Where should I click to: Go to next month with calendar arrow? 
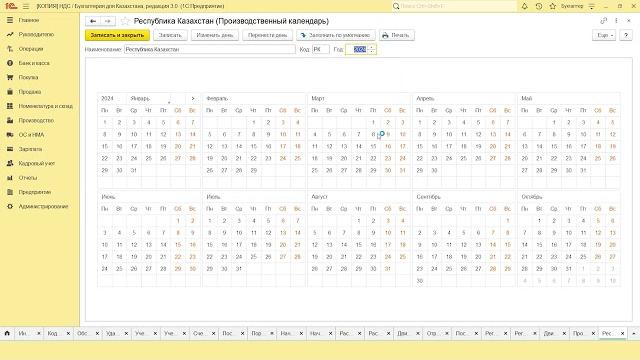pyautogui.click(x=193, y=98)
